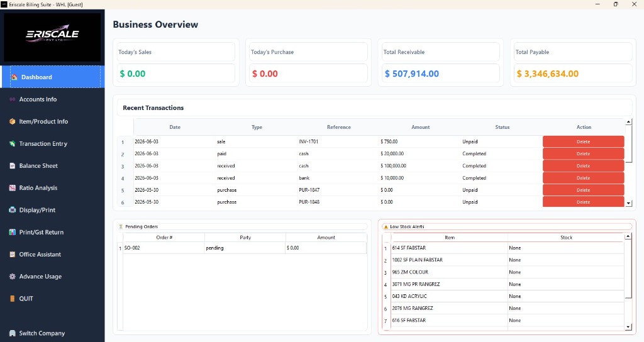Viewport: 644px width, 342px height.
Task: Click the Pending Orders hourglass icon
Action: point(121,226)
